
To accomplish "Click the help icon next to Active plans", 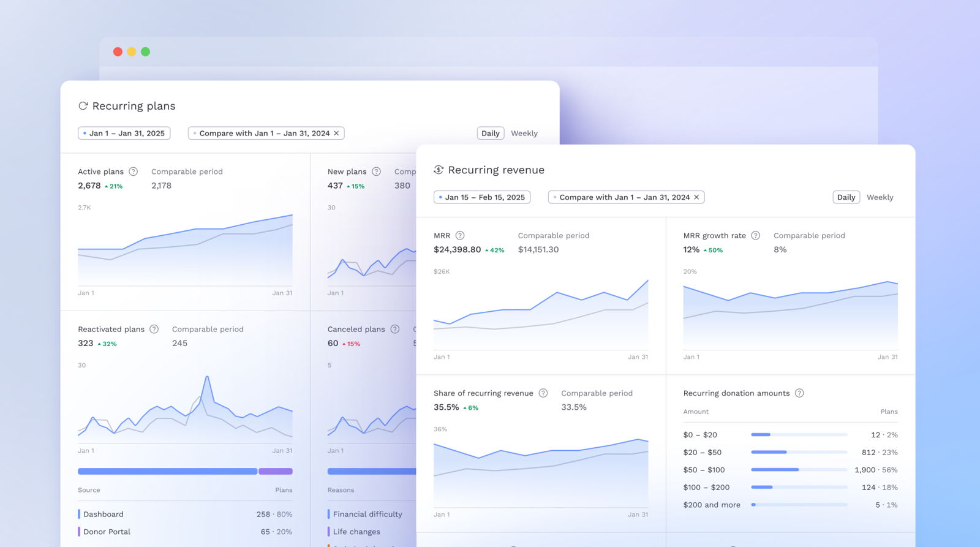I will (133, 172).
